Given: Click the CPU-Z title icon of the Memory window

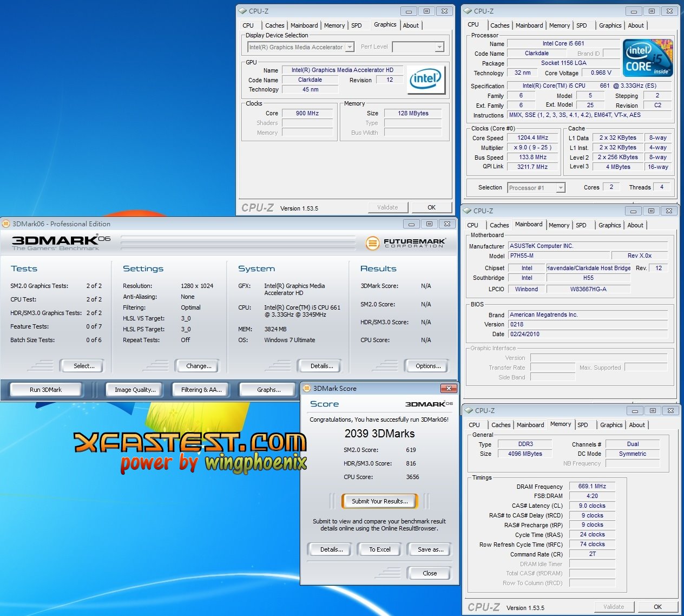Looking at the screenshot, I should coord(469,410).
